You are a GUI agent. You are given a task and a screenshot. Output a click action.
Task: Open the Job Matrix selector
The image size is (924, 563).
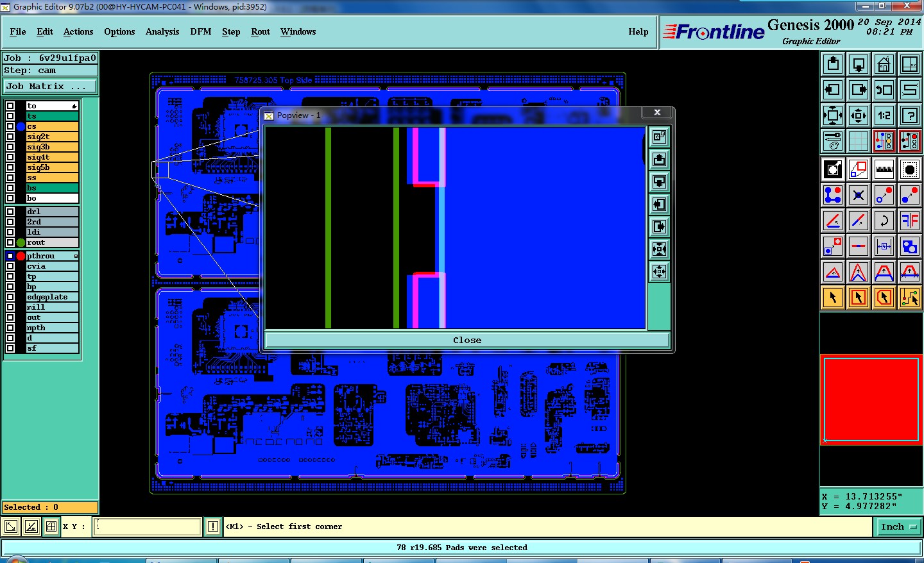(x=50, y=86)
